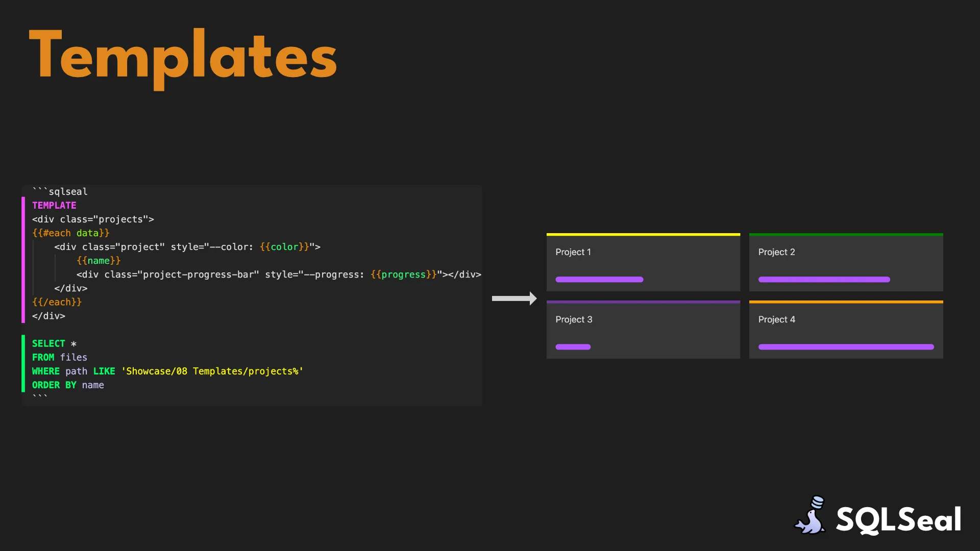Screen dimensions: 980x551
Task: Select the Project 1 card
Action: pos(643,263)
